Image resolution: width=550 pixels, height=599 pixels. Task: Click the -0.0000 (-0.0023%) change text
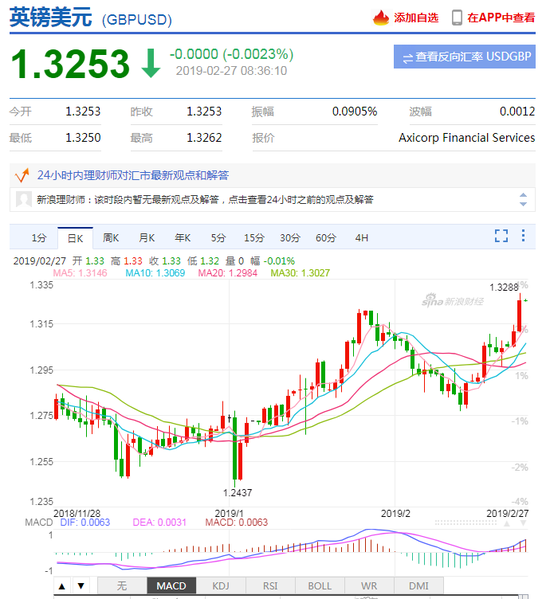[231, 54]
